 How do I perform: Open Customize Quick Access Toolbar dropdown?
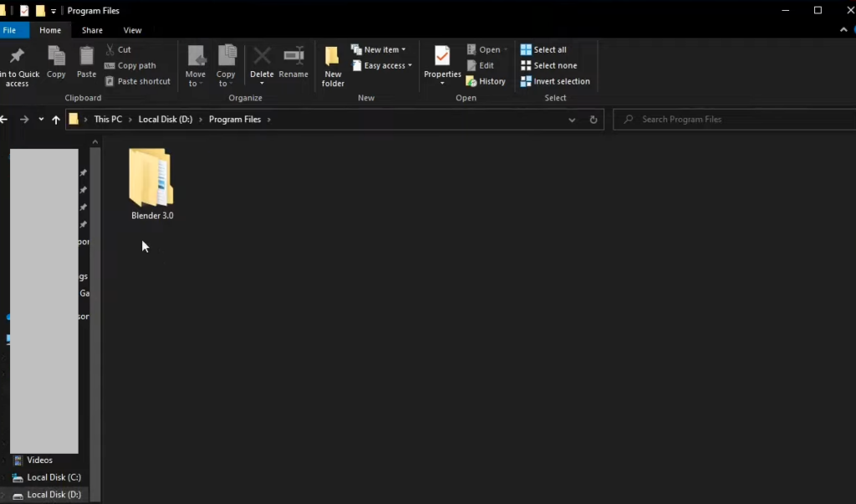tap(53, 11)
